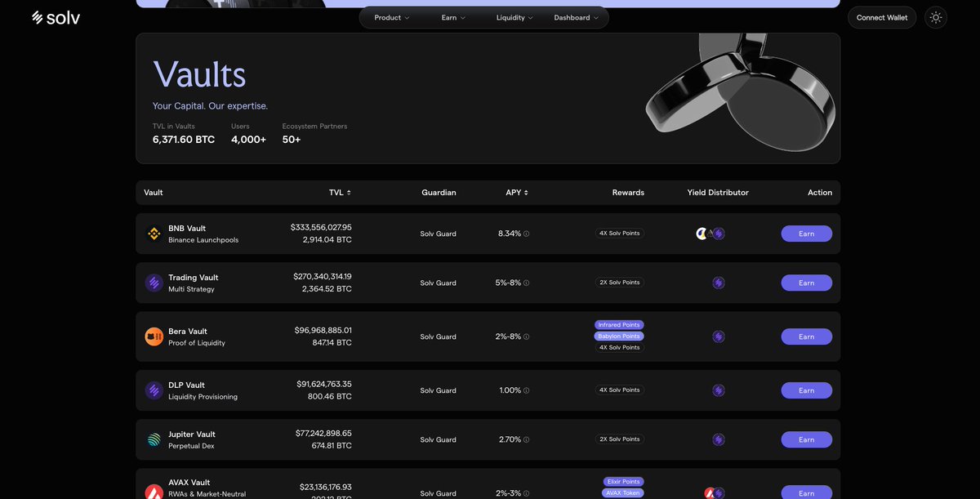Expand the Liquidity navigation dropdown
980x499 pixels.
pyautogui.click(x=514, y=17)
